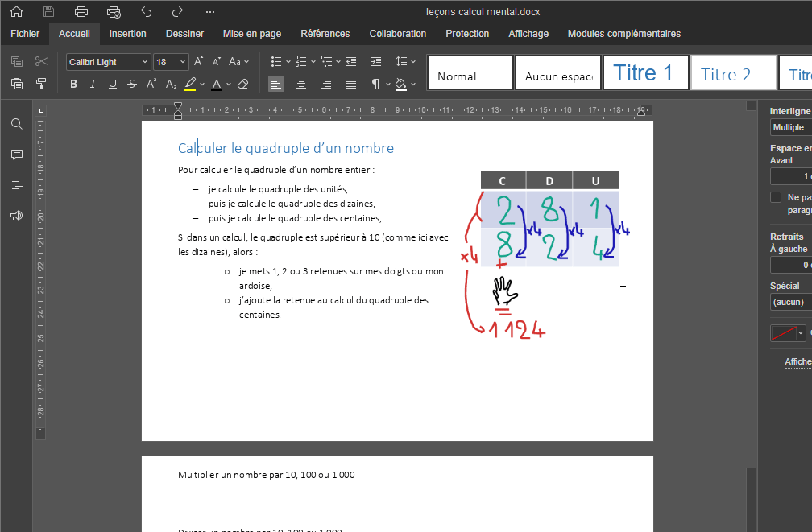
Task: Print the document using the printer icon
Action: (81, 12)
